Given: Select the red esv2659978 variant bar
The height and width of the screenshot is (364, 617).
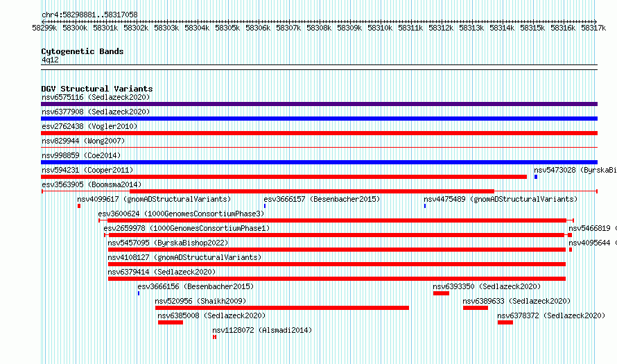Looking at the screenshot, I should pyautogui.click(x=336, y=235).
